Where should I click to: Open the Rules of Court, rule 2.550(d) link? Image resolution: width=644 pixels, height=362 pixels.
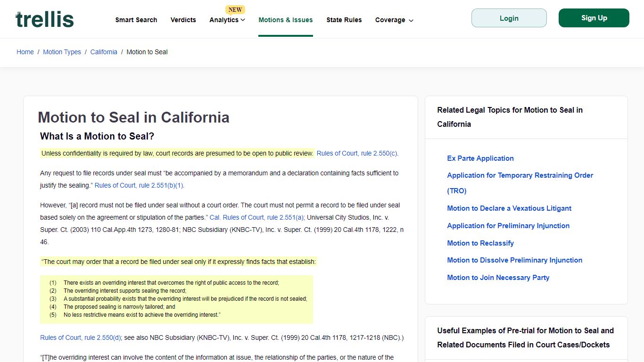click(81, 337)
